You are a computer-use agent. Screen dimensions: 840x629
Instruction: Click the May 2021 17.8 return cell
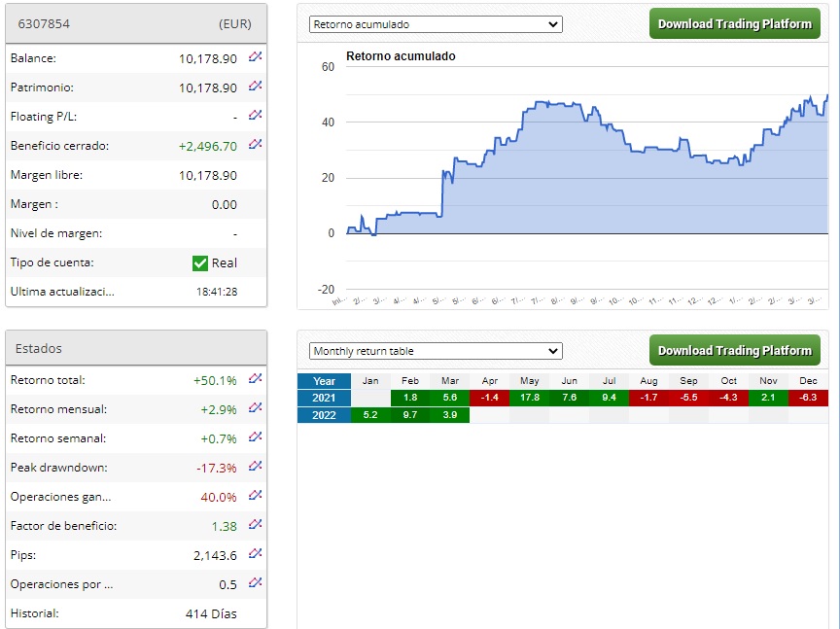(529, 398)
